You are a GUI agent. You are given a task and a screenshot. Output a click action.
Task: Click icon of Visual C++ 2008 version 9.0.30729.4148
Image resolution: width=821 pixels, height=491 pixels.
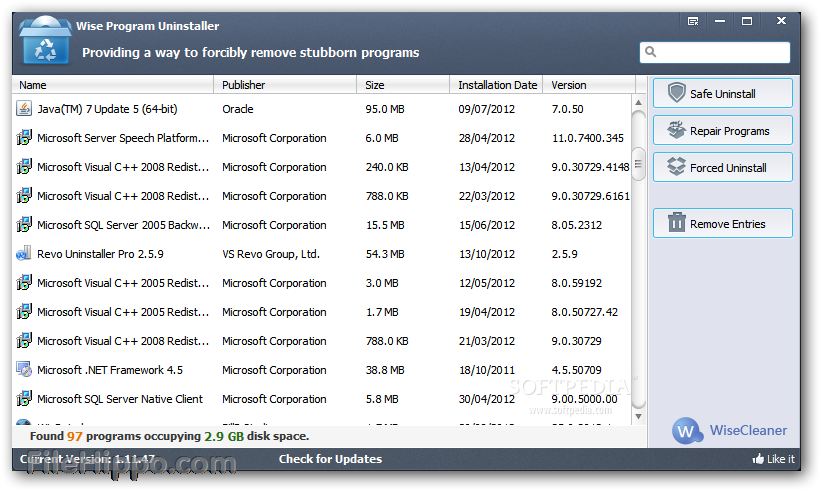24,166
